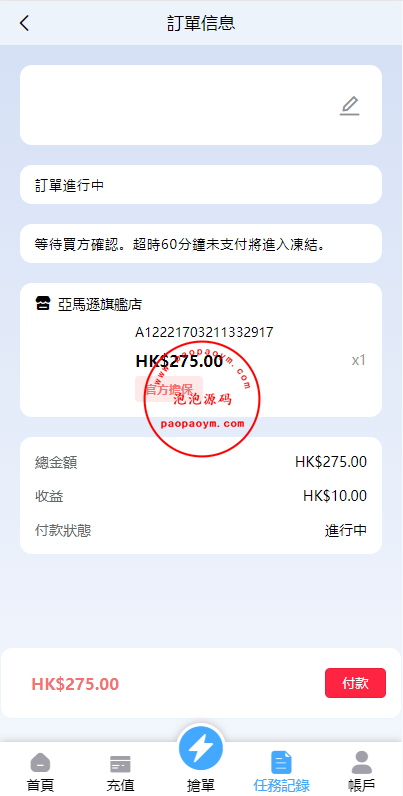Click the 付款狀態 進行中 value
This screenshot has width=403, height=796.
tap(346, 530)
